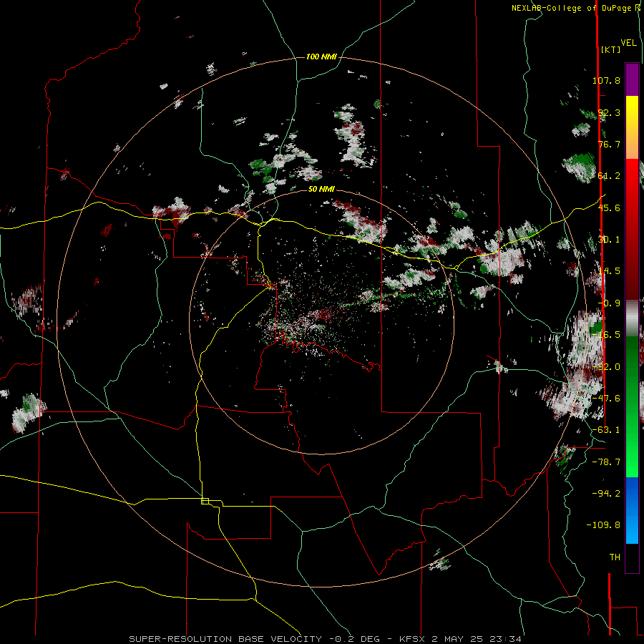Click the -32.0 velocity scale value

606,367
